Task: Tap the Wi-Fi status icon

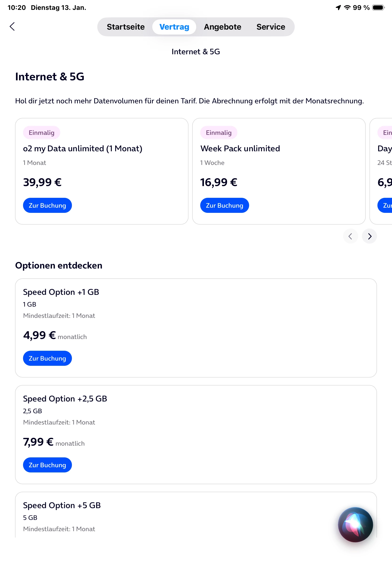Action: coord(347,8)
